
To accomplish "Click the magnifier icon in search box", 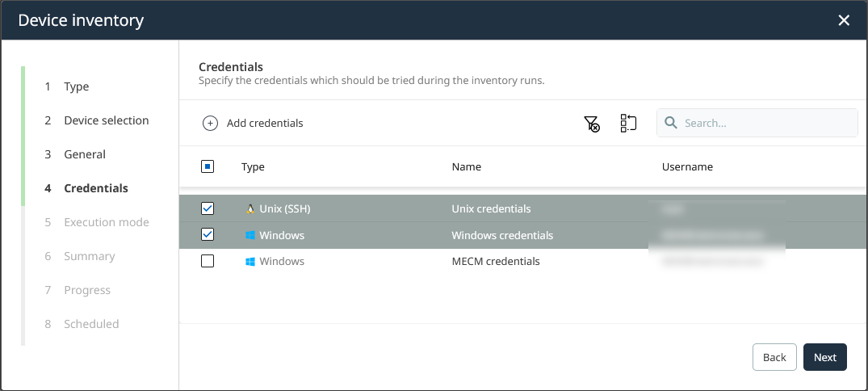I will (x=671, y=124).
